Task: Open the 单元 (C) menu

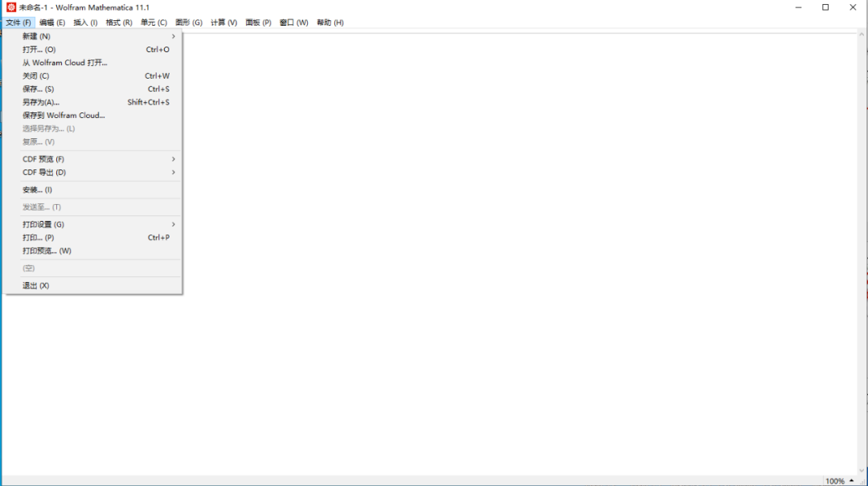Action: coord(154,22)
